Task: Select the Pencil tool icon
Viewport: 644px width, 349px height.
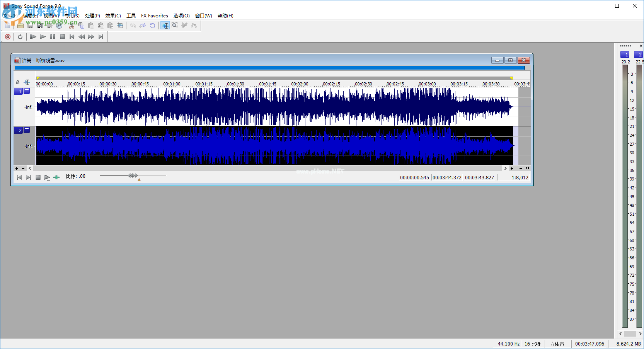Action: click(184, 26)
